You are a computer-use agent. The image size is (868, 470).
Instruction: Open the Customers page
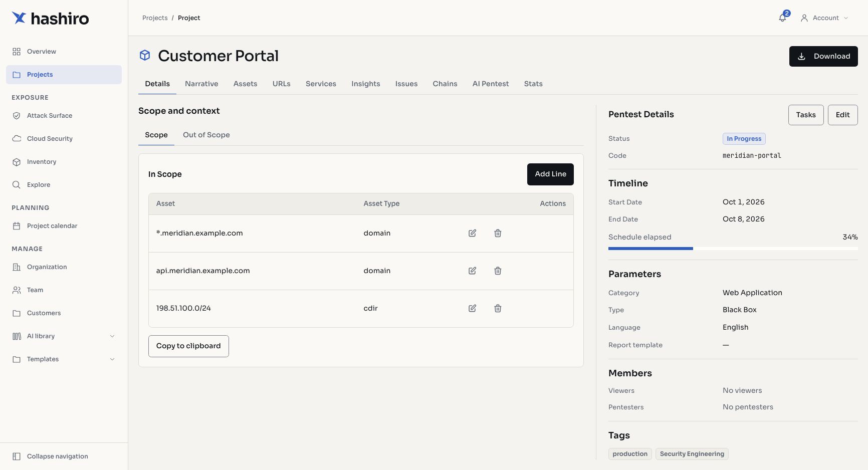64,313
